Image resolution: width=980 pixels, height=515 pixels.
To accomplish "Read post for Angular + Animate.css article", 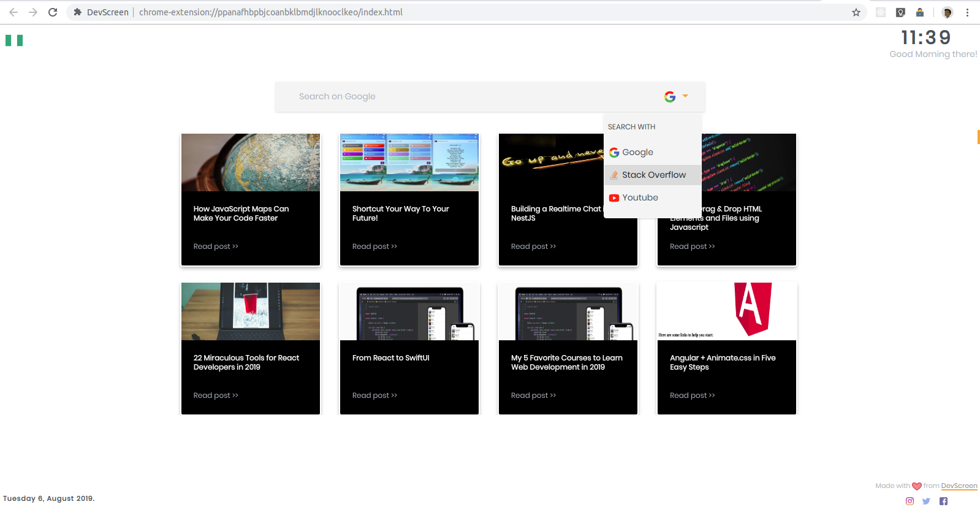I will pos(692,395).
